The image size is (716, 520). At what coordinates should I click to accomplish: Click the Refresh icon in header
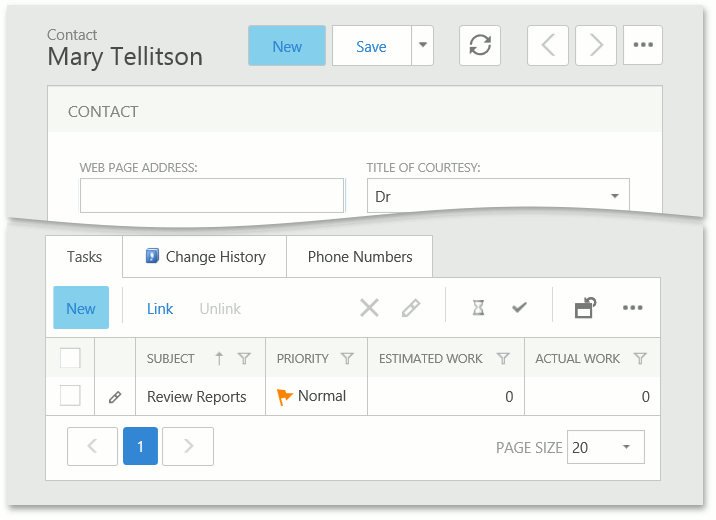point(480,46)
